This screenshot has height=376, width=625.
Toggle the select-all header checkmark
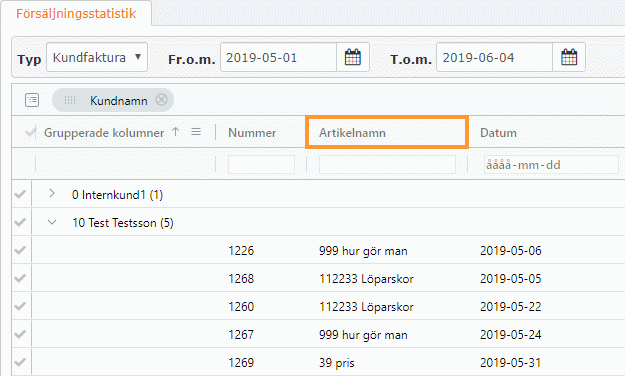click(30, 132)
